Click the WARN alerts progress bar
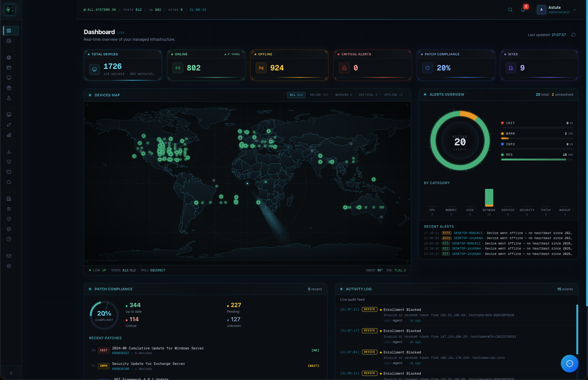 537,138
